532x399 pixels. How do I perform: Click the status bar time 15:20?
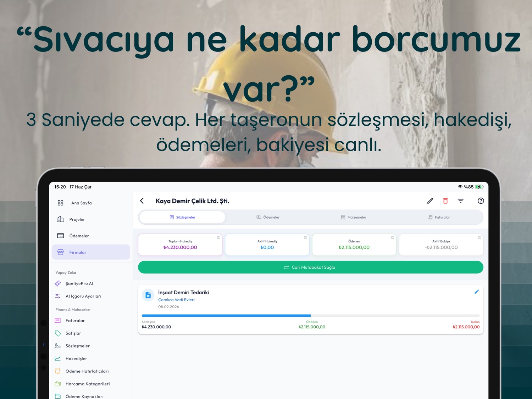(x=60, y=187)
